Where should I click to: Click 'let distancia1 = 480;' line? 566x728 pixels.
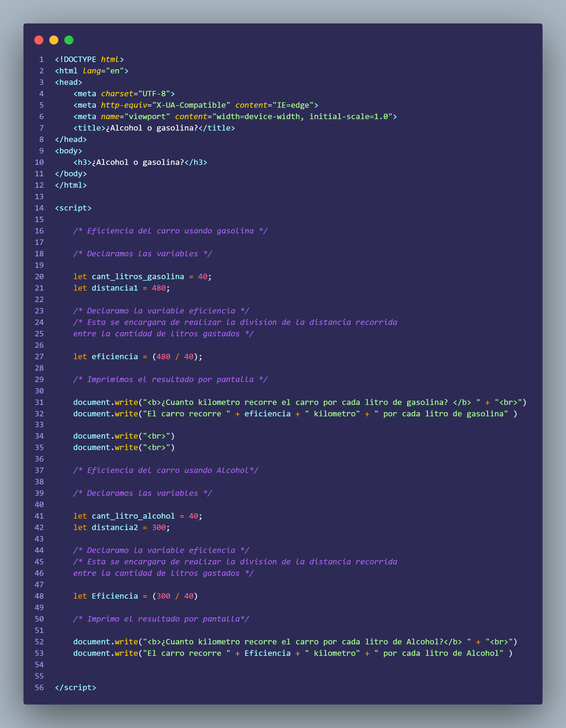click(x=122, y=288)
